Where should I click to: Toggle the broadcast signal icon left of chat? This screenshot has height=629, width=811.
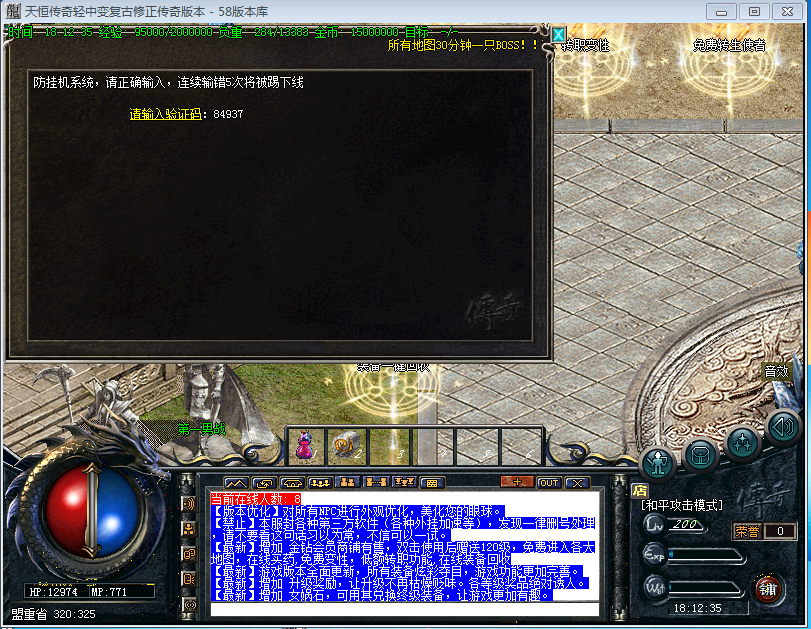tap(189, 604)
